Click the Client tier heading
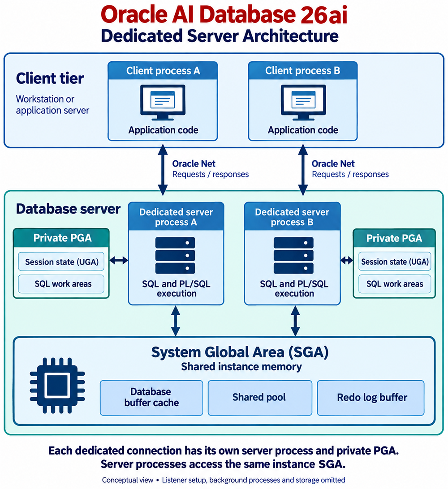 click(x=50, y=78)
